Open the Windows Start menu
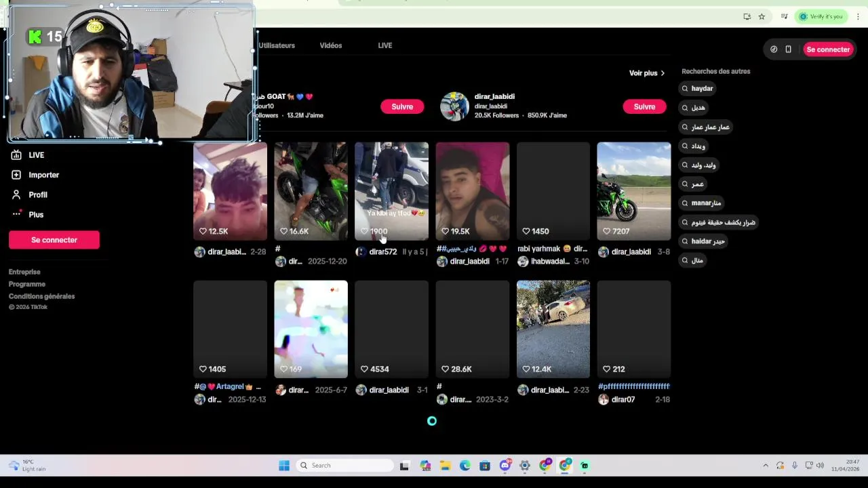This screenshot has height=488, width=868. [x=284, y=466]
